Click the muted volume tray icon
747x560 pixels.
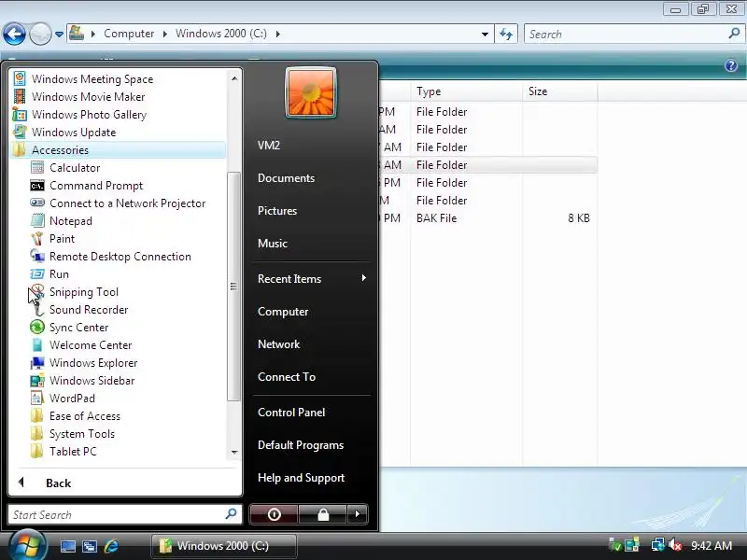(x=675, y=545)
